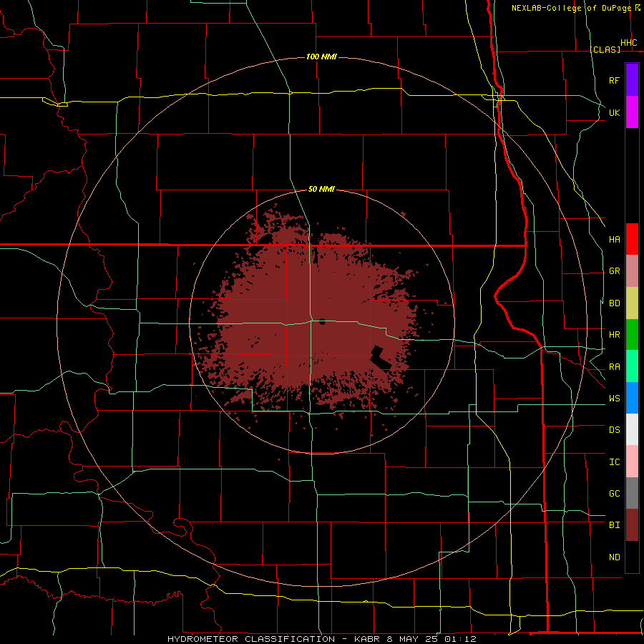The height and width of the screenshot is (644, 644).
Task: Click the HA red legend swatch
Action: tap(632, 239)
